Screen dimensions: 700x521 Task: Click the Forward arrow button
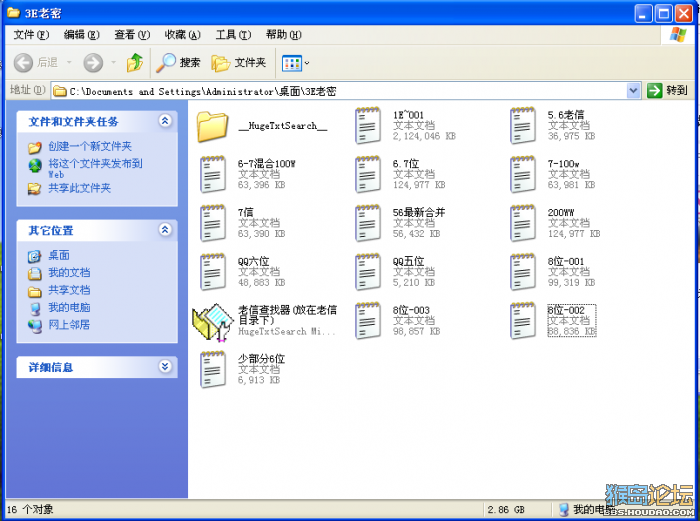coord(93,63)
